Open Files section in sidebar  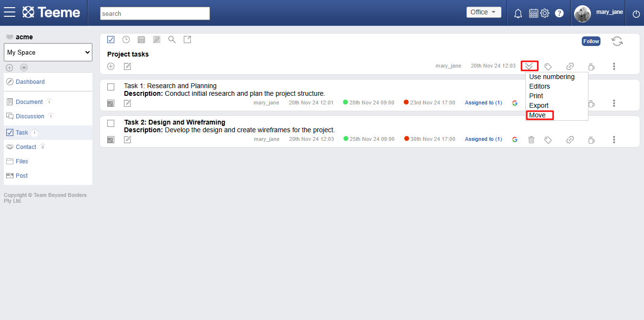[22, 161]
